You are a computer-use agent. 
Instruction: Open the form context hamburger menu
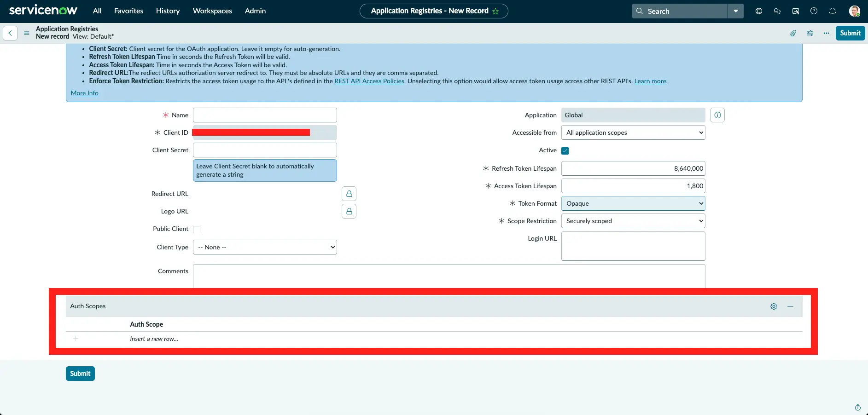(27, 33)
